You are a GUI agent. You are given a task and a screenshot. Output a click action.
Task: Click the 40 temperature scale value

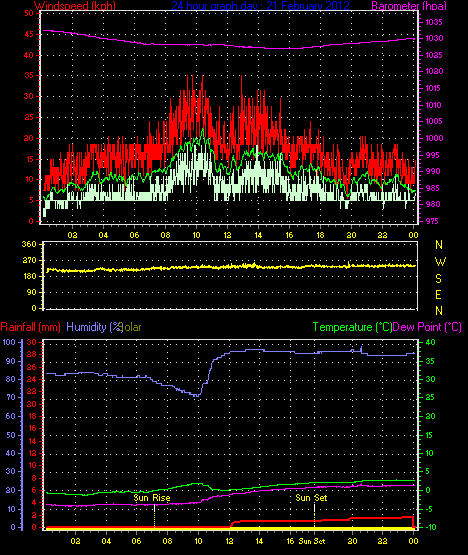430,342
